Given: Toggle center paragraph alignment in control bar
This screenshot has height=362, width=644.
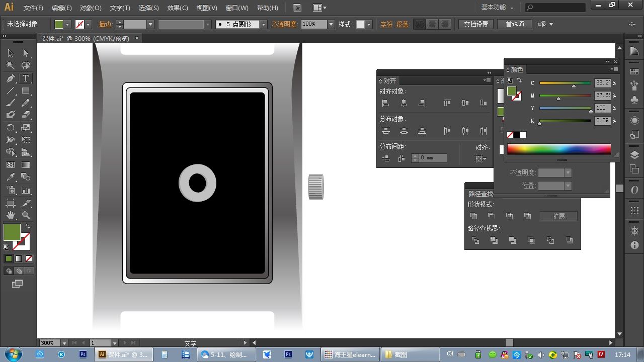Looking at the screenshot, I should click(x=432, y=24).
